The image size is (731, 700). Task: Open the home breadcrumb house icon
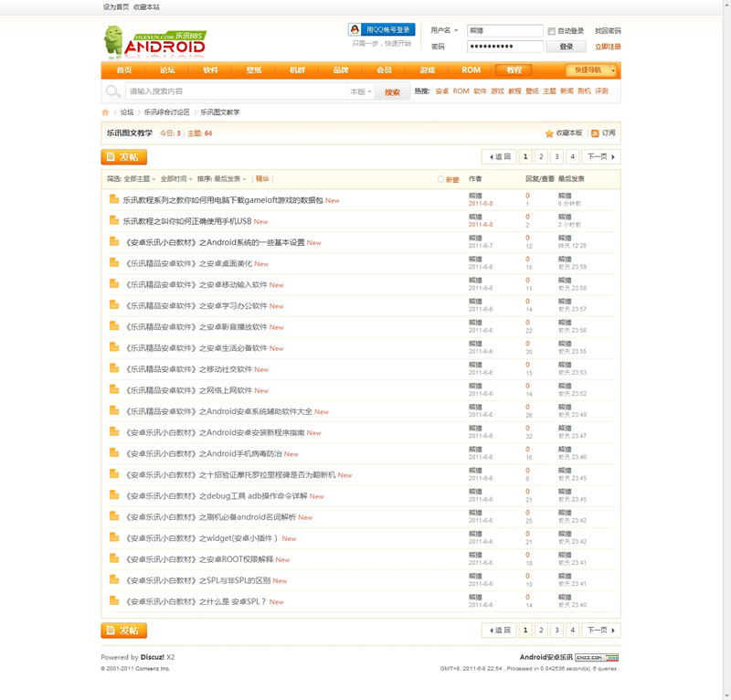pyautogui.click(x=105, y=112)
